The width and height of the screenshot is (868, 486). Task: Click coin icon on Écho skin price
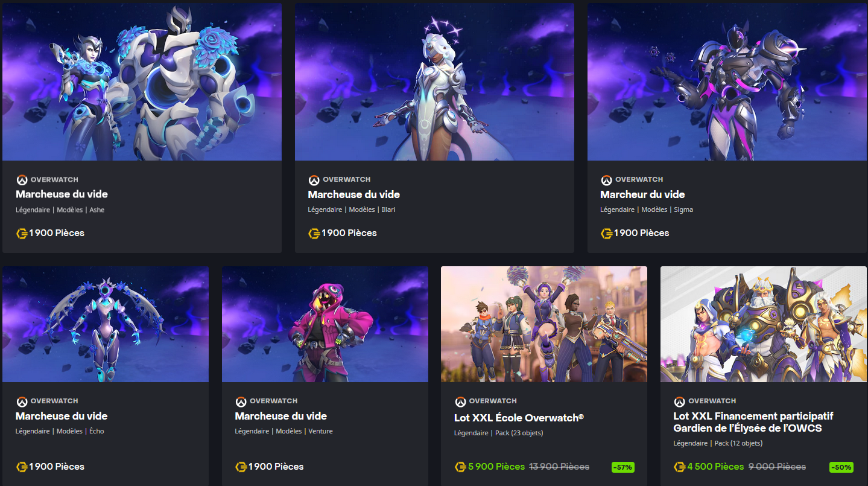coord(22,467)
